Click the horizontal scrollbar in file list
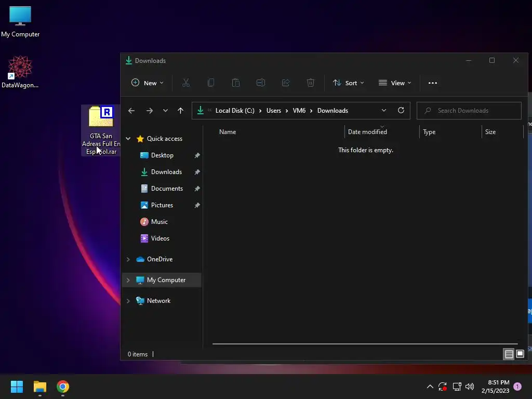This screenshot has height=399, width=532. [365, 344]
